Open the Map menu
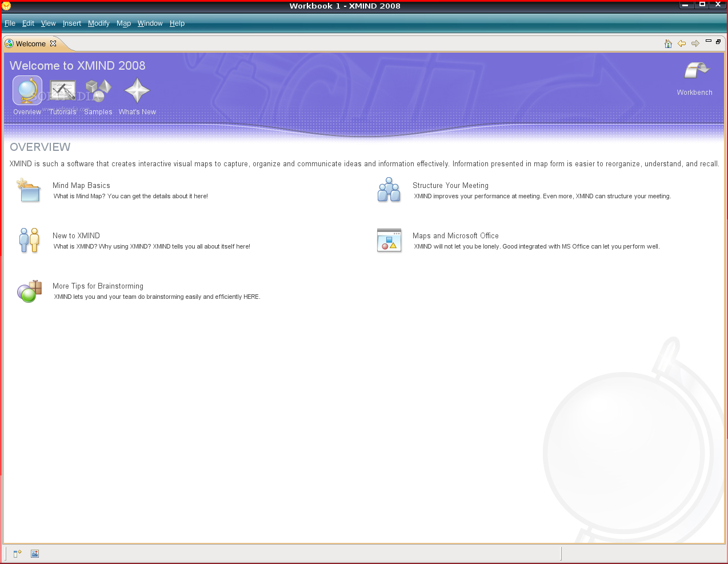728x564 pixels. tap(123, 23)
